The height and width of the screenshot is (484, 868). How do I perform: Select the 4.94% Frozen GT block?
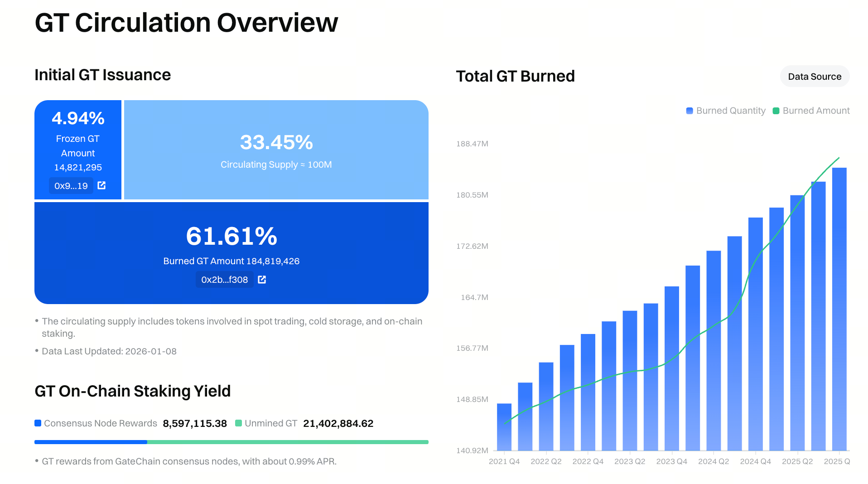point(78,150)
